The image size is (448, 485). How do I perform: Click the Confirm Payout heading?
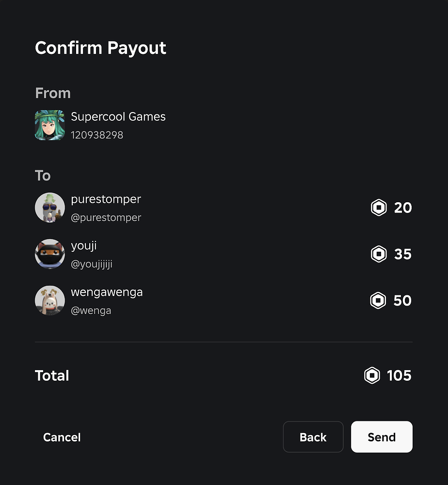[100, 47]
